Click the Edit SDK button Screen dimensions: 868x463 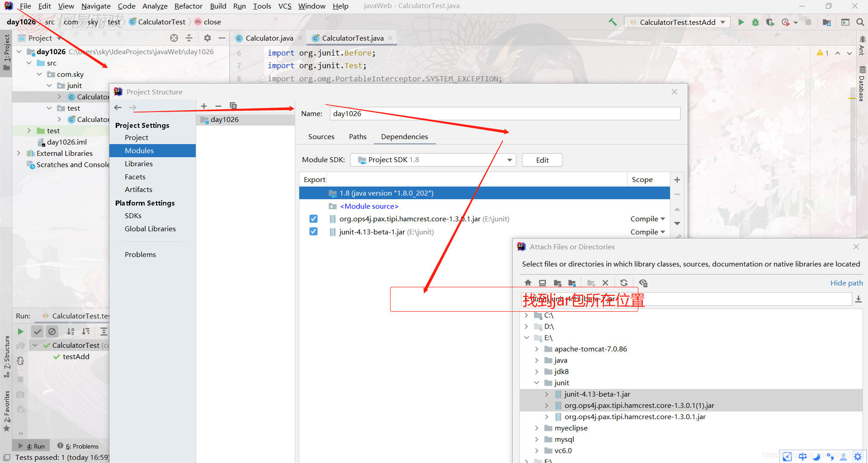pyautogui.click(x=542, y=160)
